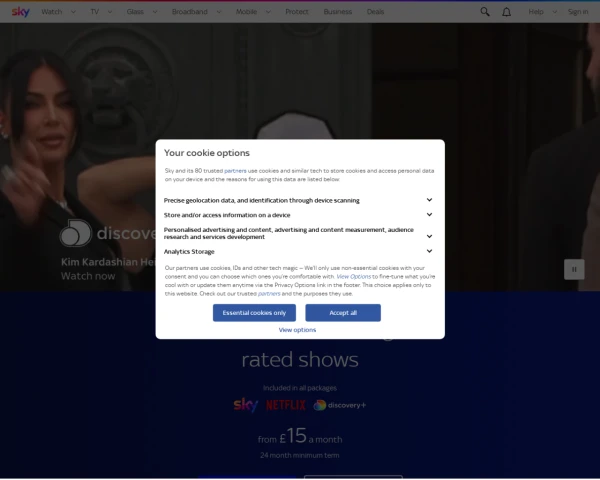The width and height of the screenshot is (600, 480).
Task: Click the Accept all button
Action: tap(343, 313)
